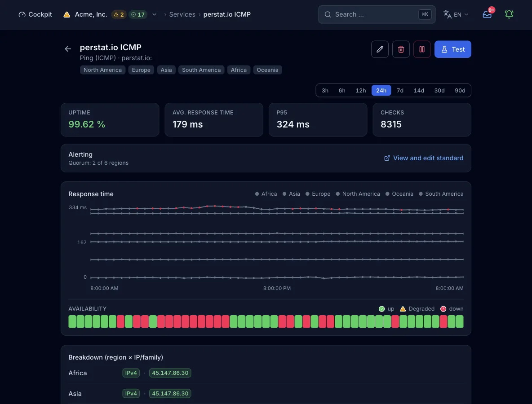Click the Quorum: 2 of 6 regions text
This screenshot has height=404, width=532.
[x=98, y=163]
